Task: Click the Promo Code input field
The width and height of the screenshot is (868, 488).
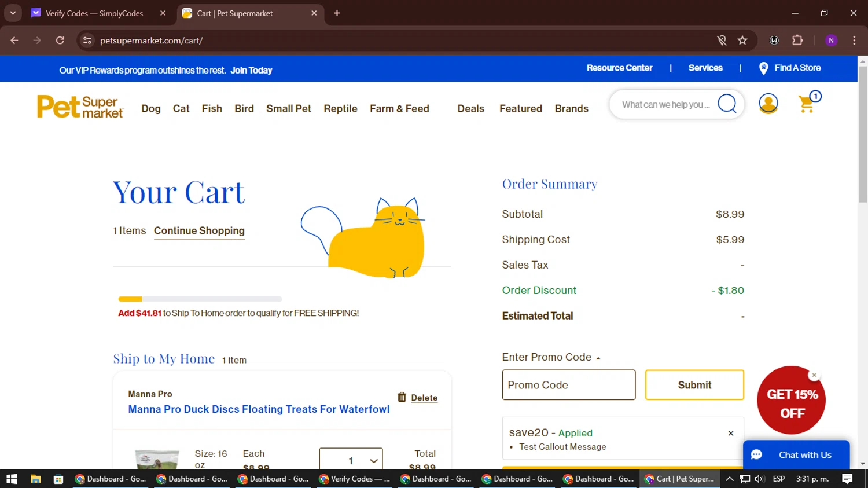Action: [569, 385]
